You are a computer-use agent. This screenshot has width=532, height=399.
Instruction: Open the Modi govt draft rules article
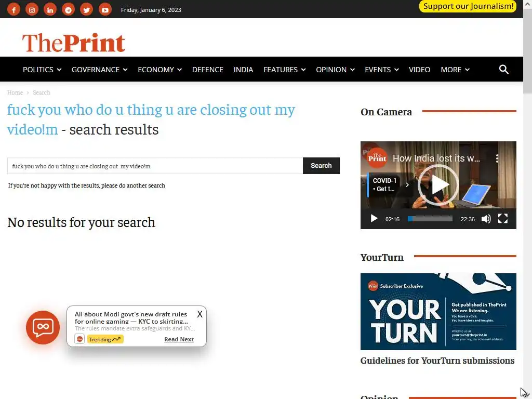tap(131, 317)
